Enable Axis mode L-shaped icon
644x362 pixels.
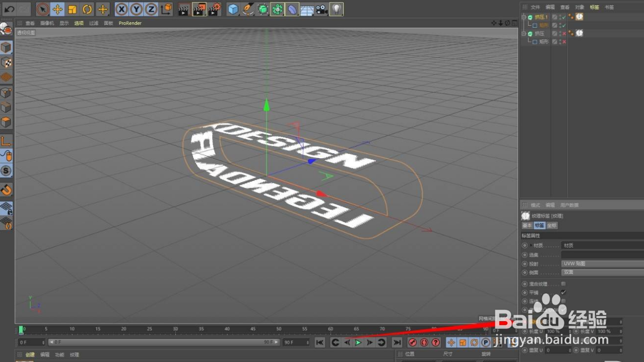[x=6, y=141]
